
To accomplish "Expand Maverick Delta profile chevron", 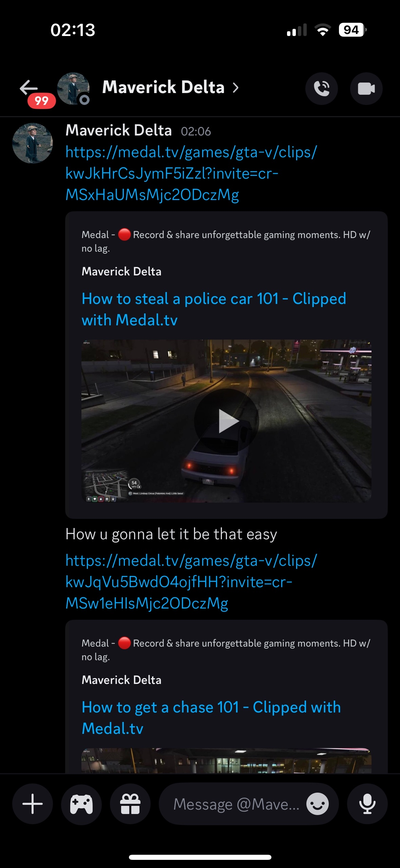I will [236, 88].
